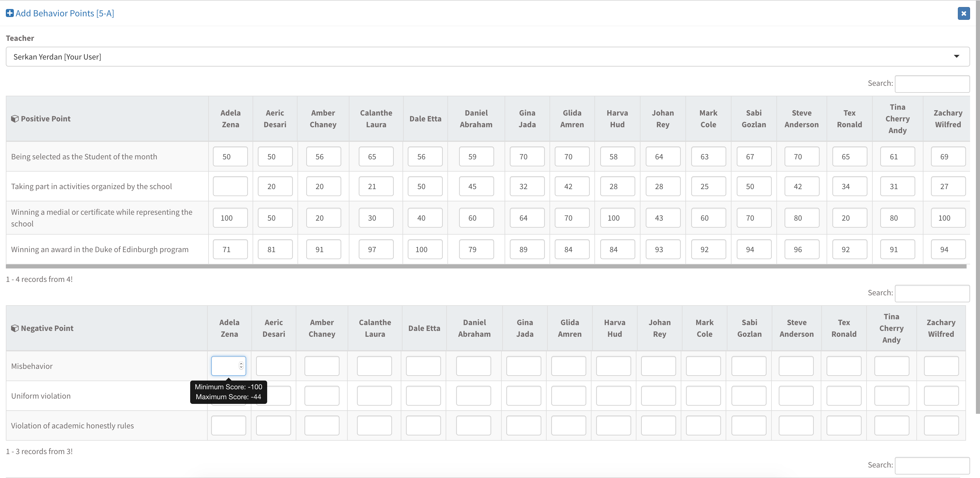The height and width of the screenshot is (478, 980).
Task: Focus the bottom-most search box
Action: click(932, 465)
